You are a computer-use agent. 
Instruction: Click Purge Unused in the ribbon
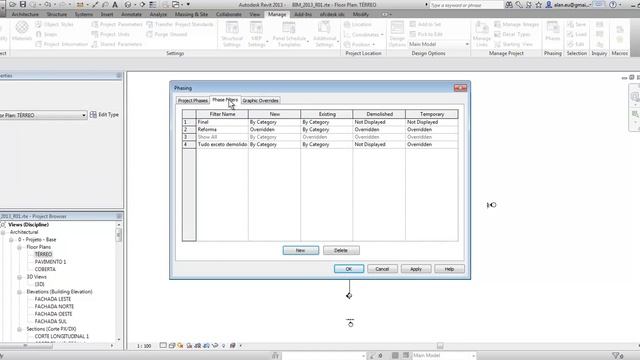(x=167, y=34)
